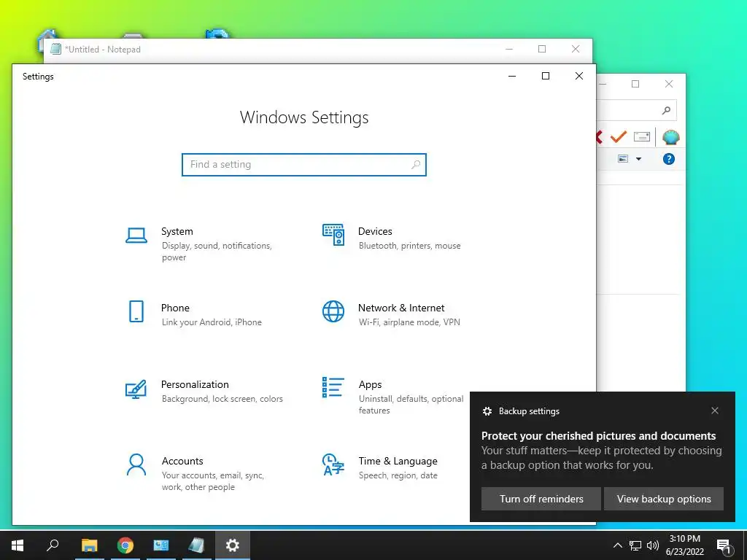Open the Personalization settings icon

pos(136,389)
